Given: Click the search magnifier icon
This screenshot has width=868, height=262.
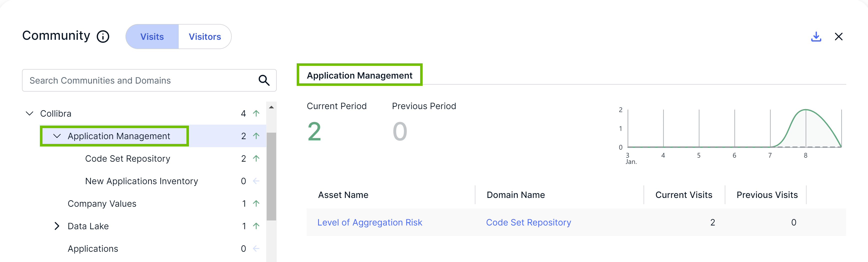Looking at the screenshot, I should [x=264, y=80].
